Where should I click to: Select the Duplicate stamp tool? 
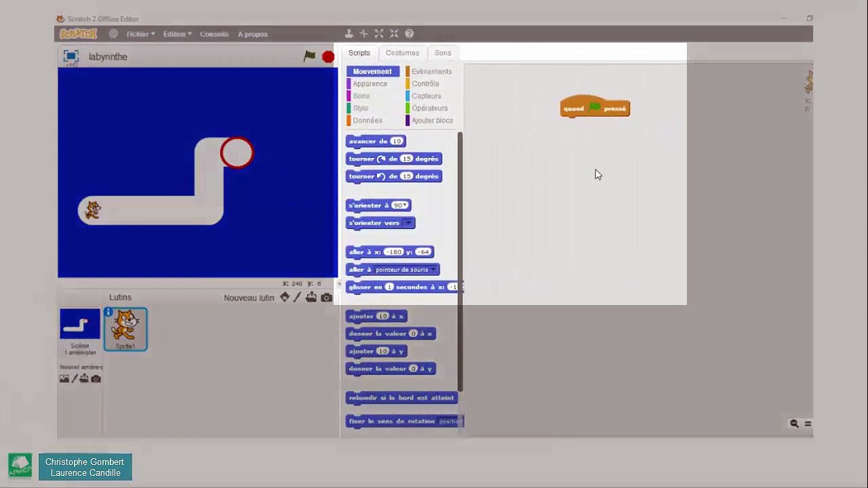tap(349, 34)
